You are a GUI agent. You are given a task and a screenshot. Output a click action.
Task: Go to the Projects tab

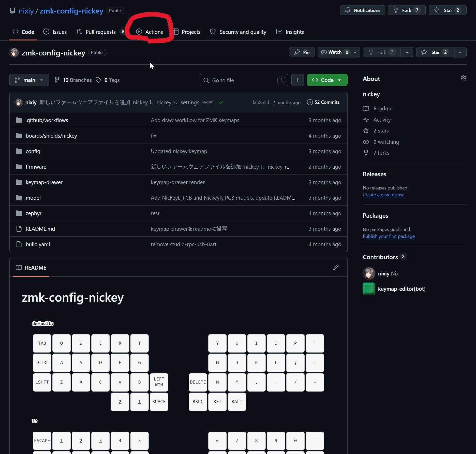(187, 32)
